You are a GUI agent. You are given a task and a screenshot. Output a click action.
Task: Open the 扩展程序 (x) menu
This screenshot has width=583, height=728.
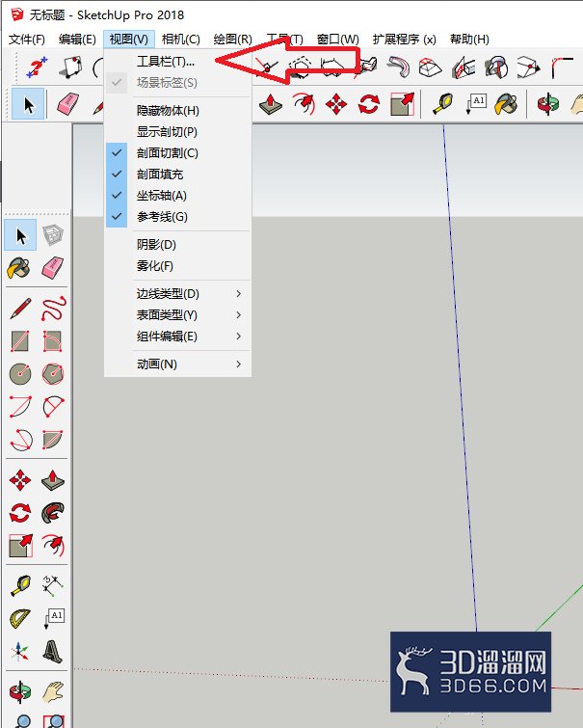(405, 39)
